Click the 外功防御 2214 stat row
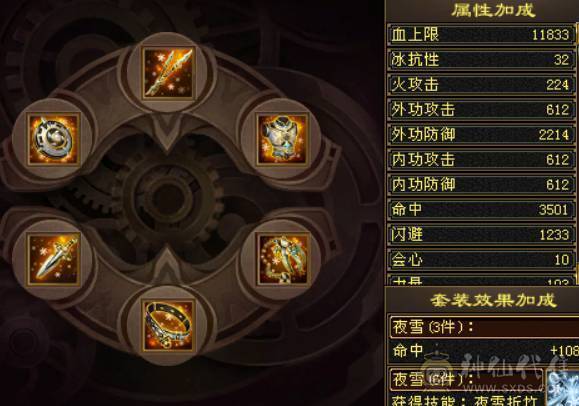 481,134
